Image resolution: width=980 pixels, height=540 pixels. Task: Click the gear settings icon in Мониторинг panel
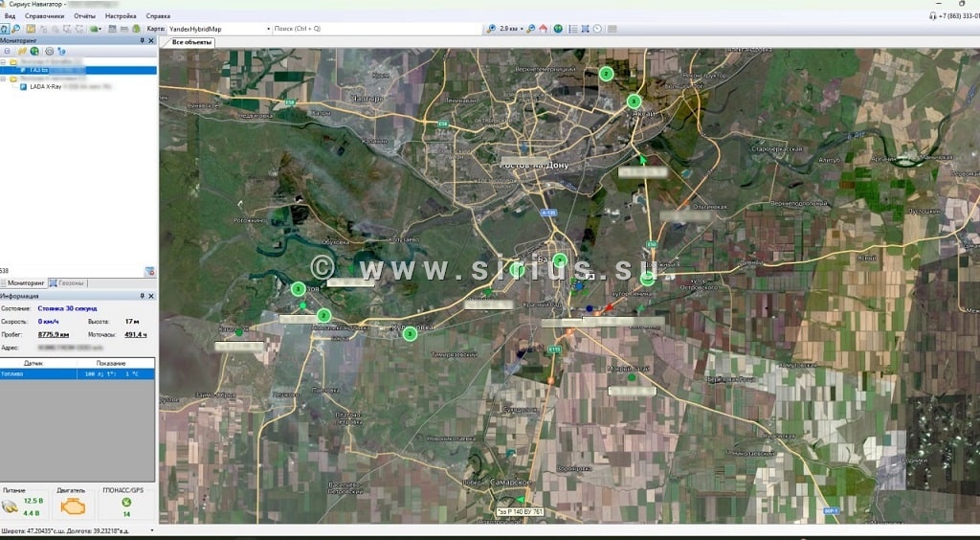click(x=49, y=51)
